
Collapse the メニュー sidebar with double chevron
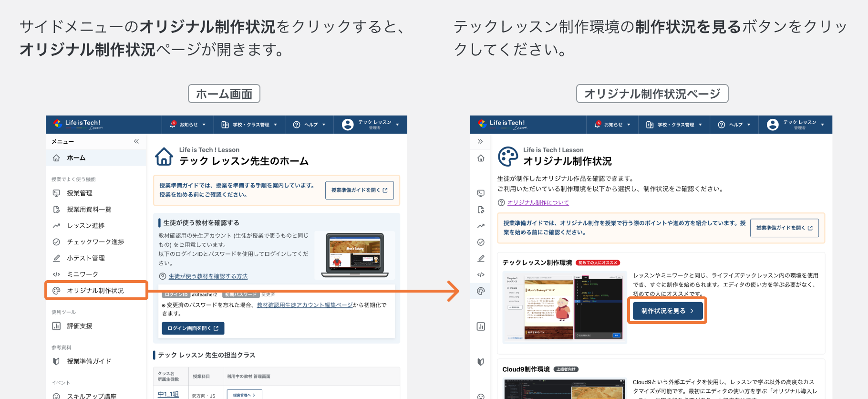click(136, 141)
